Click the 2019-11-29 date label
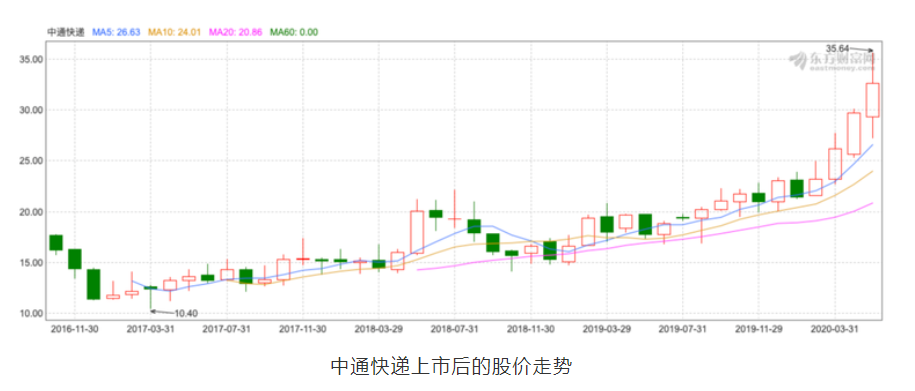 tap(759, 329)
